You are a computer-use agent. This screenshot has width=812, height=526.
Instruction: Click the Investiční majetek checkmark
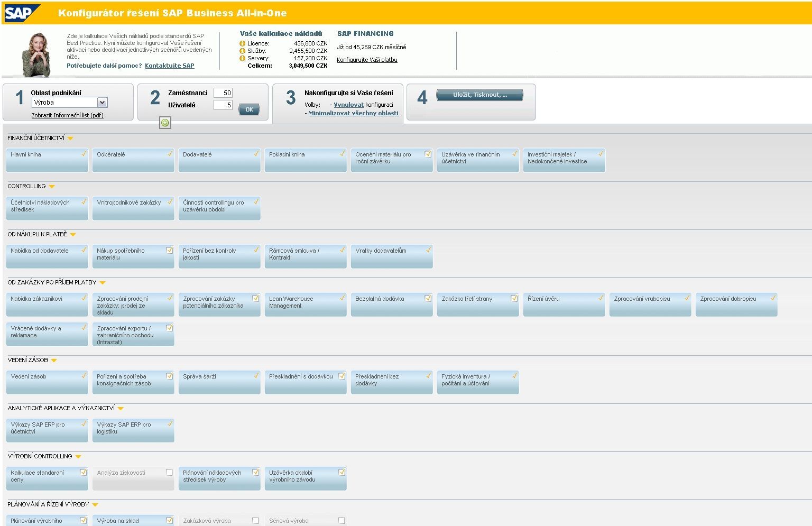point(601,153)
